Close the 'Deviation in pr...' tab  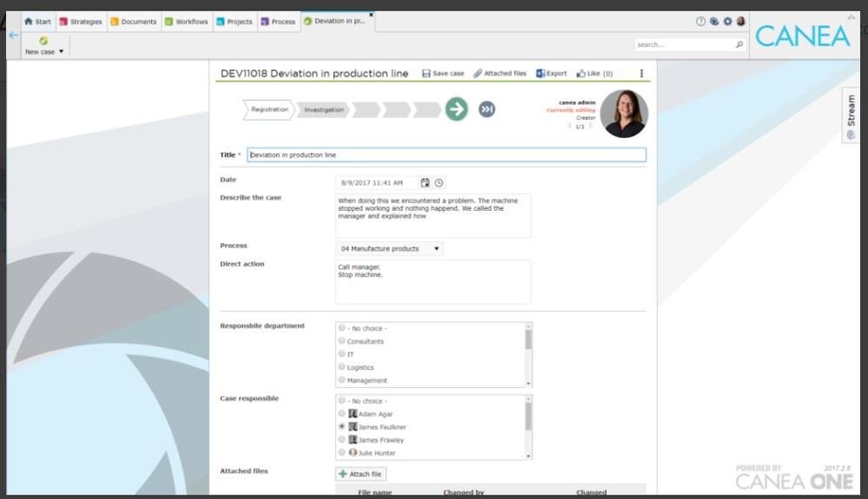[371, 15]
